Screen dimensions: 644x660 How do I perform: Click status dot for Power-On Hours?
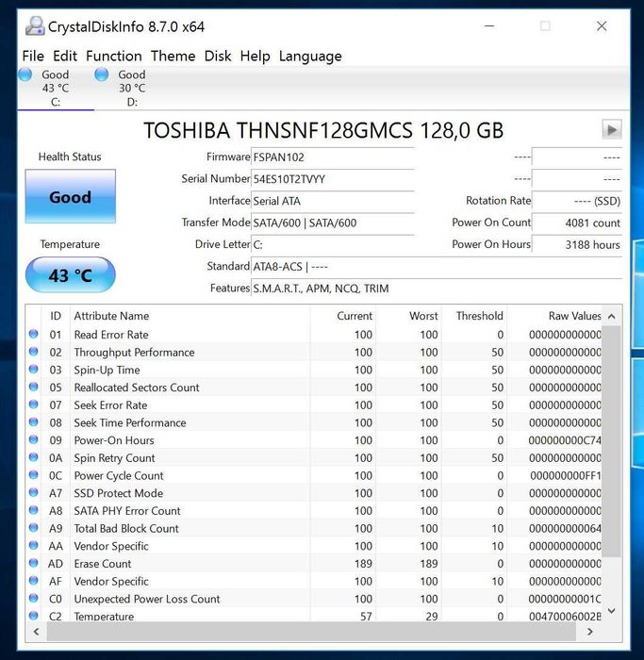pos(34,440)
